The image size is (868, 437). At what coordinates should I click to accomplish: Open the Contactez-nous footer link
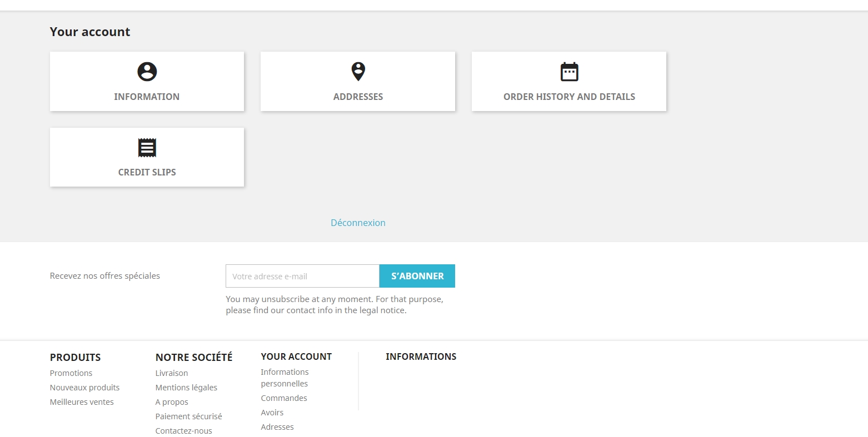183,431
